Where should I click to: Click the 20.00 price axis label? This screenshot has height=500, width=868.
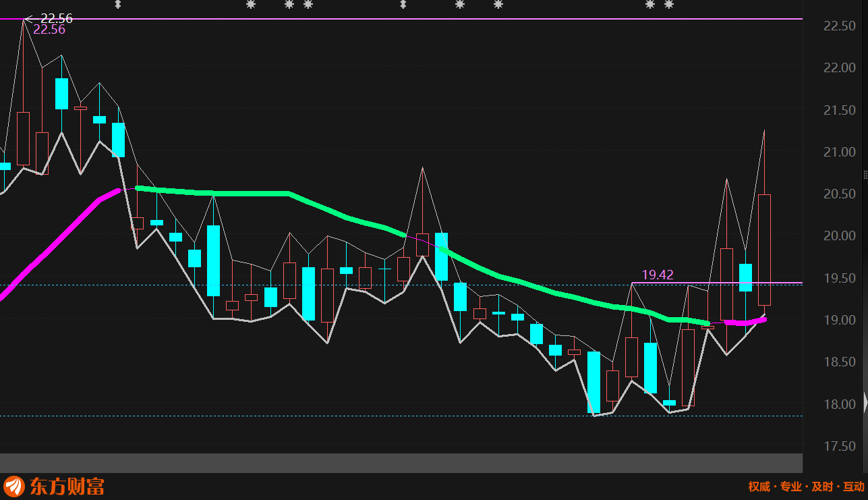click(x=840, y=235)
